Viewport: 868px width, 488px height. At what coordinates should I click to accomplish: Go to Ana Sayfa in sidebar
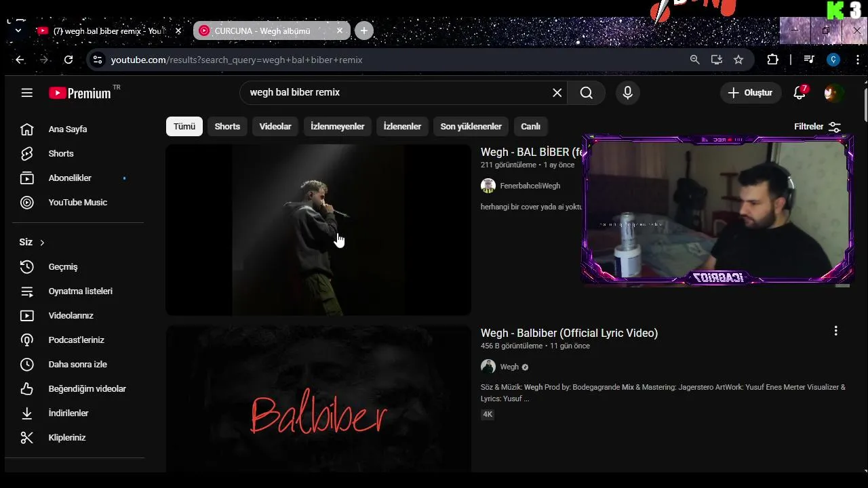[68, 129]
